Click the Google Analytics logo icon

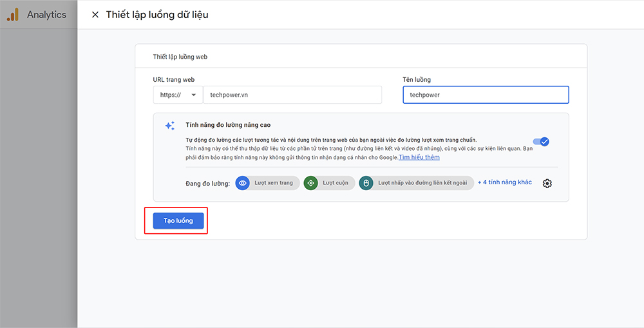coord(12,15)
